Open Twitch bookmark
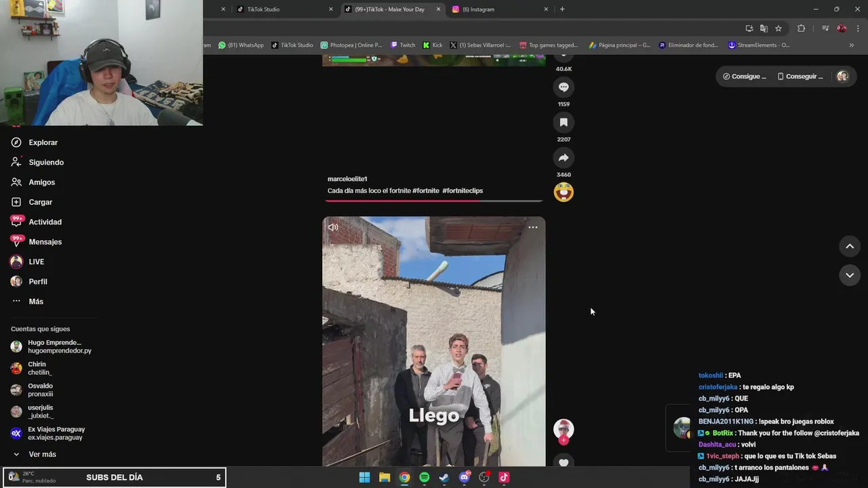The image size is (868, 488). [403, 45]
